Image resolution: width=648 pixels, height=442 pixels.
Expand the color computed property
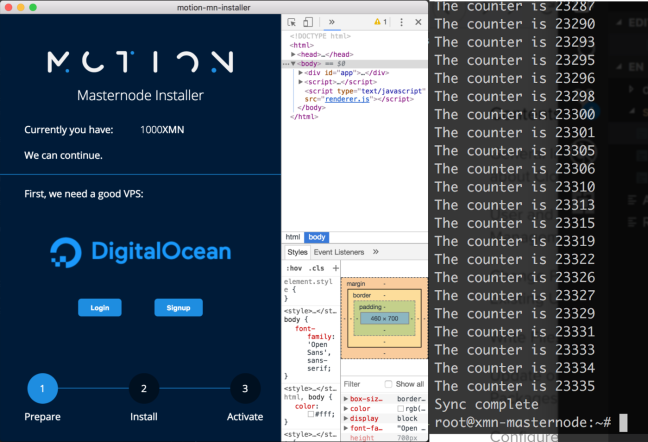(x=346, y=409)
